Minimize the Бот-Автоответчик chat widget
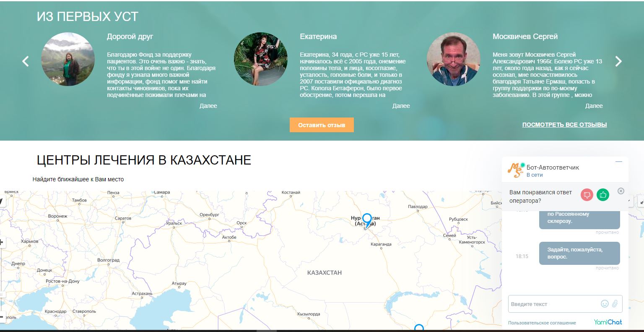The width and height of the screenshot is (644, 332). coord(619,162)
